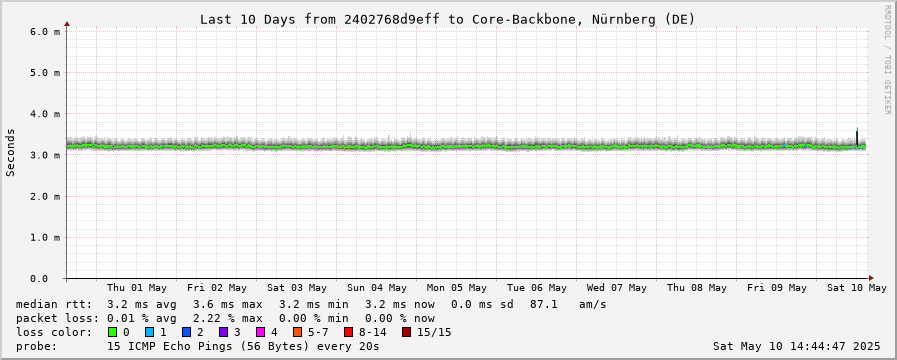
Task: Click the 'Seconds' y-axis label
Action: click(10, 152)
